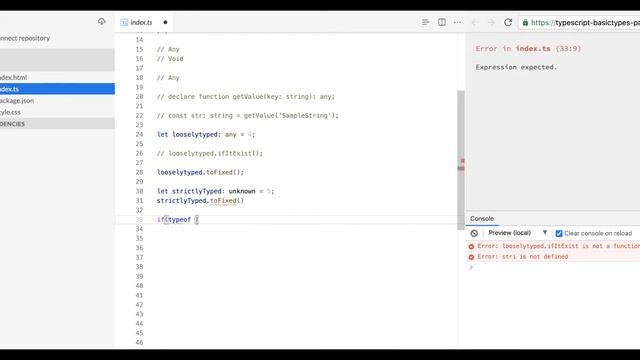Click the console input prompt chevron
Viewport: 640px width, 360px height.
[x=471, y=267]
